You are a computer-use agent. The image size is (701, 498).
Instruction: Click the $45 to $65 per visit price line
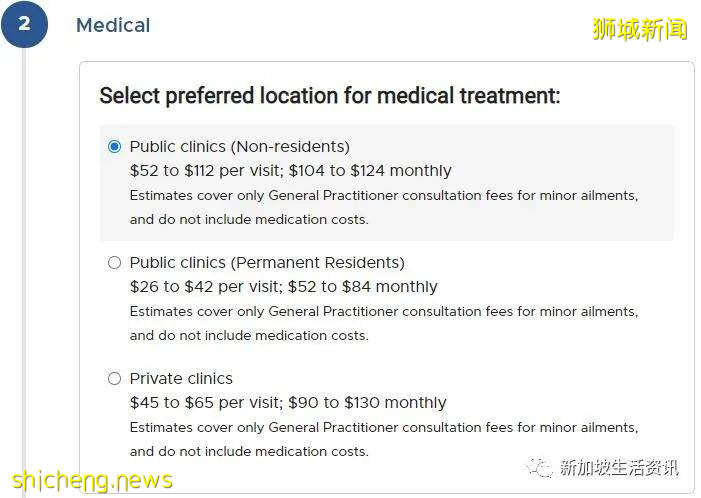click(287, 403)
